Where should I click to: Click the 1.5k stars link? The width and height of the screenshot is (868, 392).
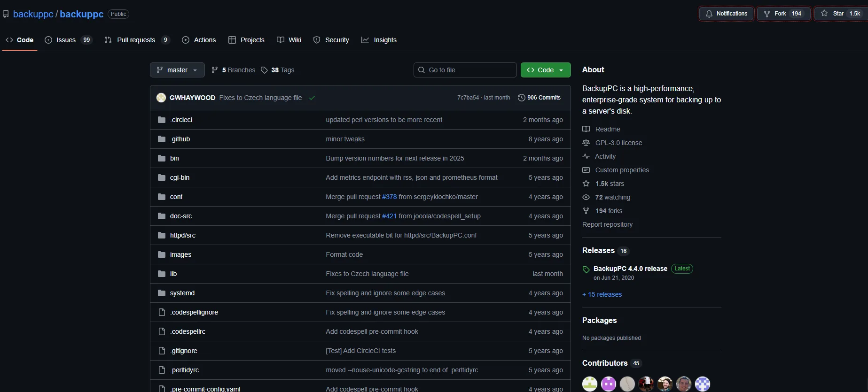point(610,184)
